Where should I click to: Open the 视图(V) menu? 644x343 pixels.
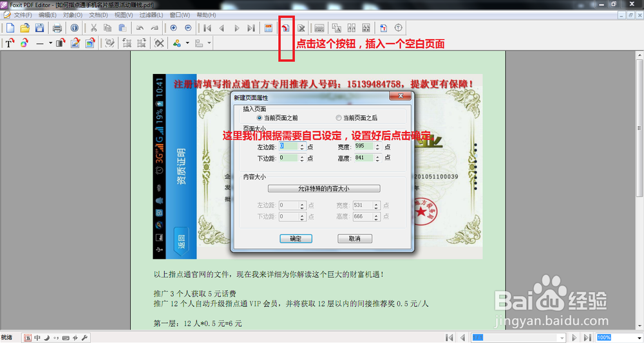point(124,15)
